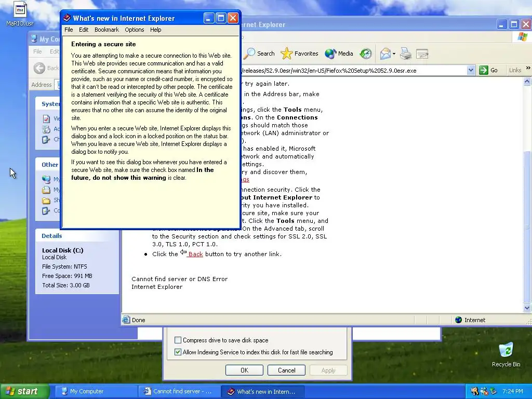Click the My Network Places icon in Other Places
Image resolution: width=532 pixels, height=399 pixels.
46,179
